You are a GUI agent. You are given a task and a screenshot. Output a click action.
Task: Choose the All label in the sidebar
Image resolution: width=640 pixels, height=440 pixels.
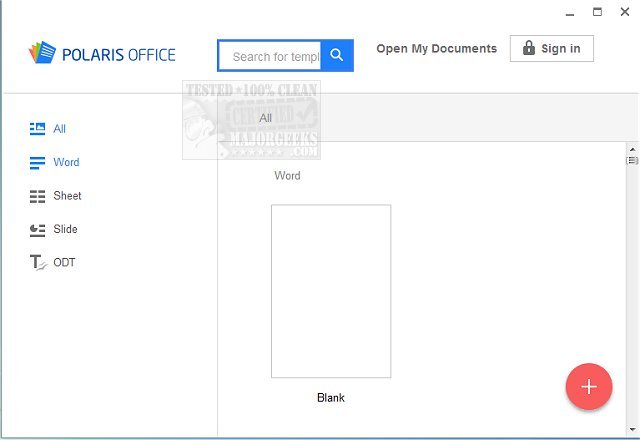point(59,129)
